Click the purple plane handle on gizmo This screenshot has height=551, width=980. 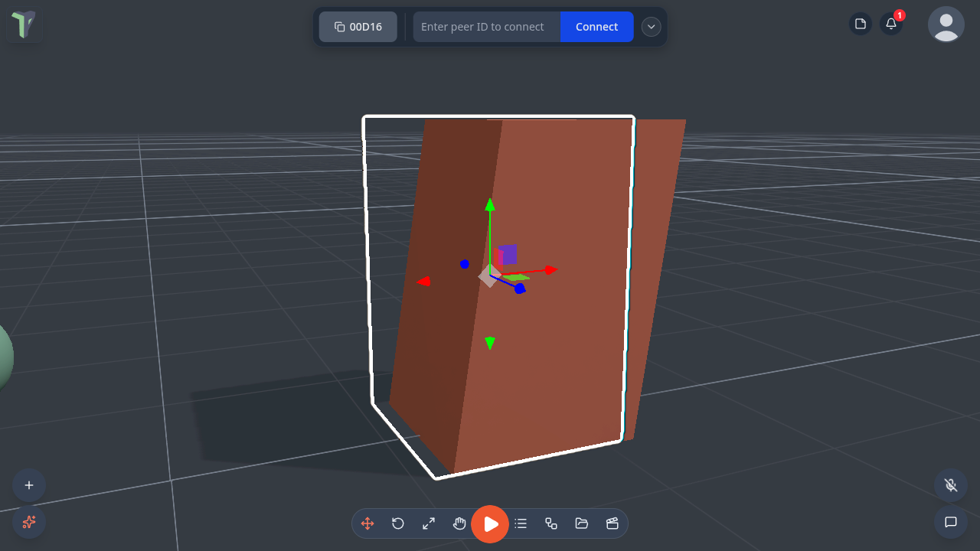coord(509,254)
